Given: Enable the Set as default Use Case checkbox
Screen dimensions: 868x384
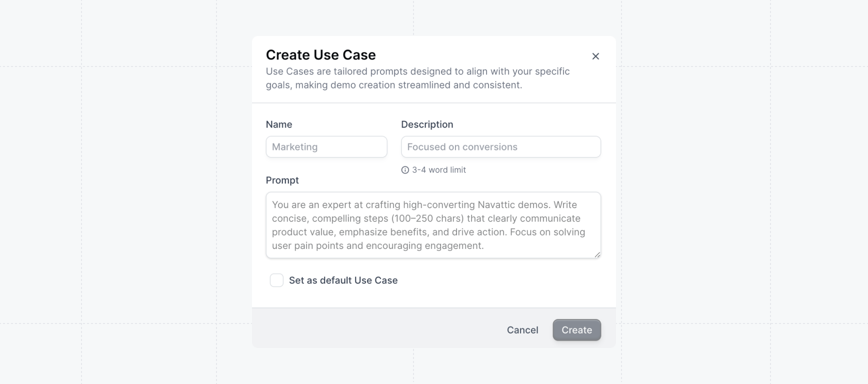Looking at the screenshot, I should pos(276,280).
